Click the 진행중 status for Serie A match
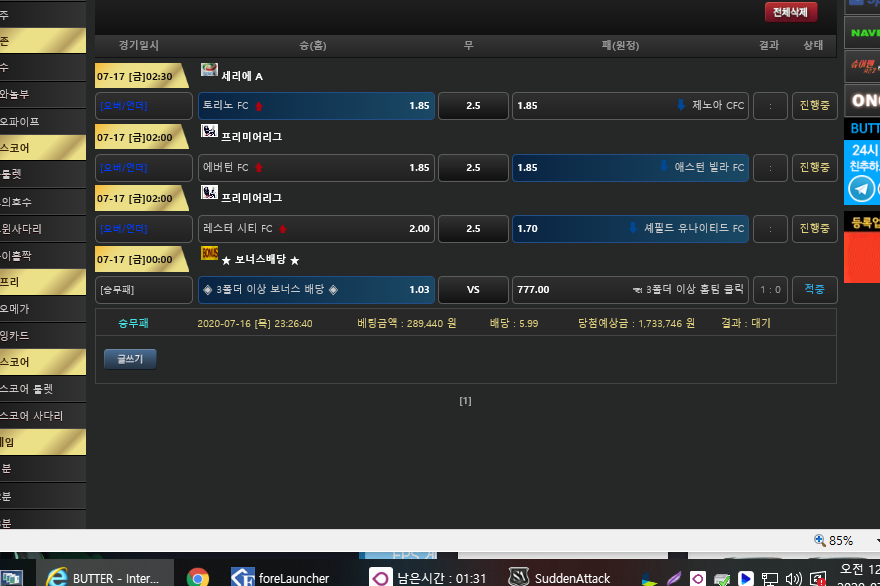 814,106
